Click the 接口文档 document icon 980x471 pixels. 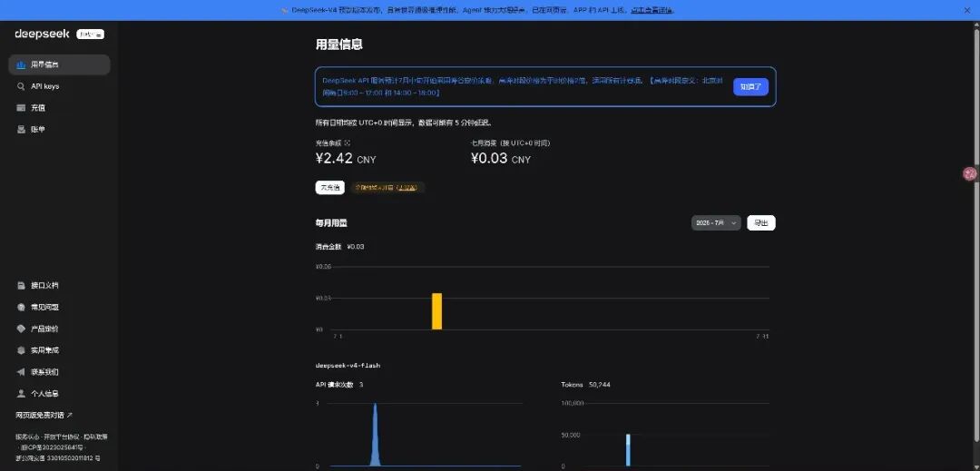[x=21, y=286]
